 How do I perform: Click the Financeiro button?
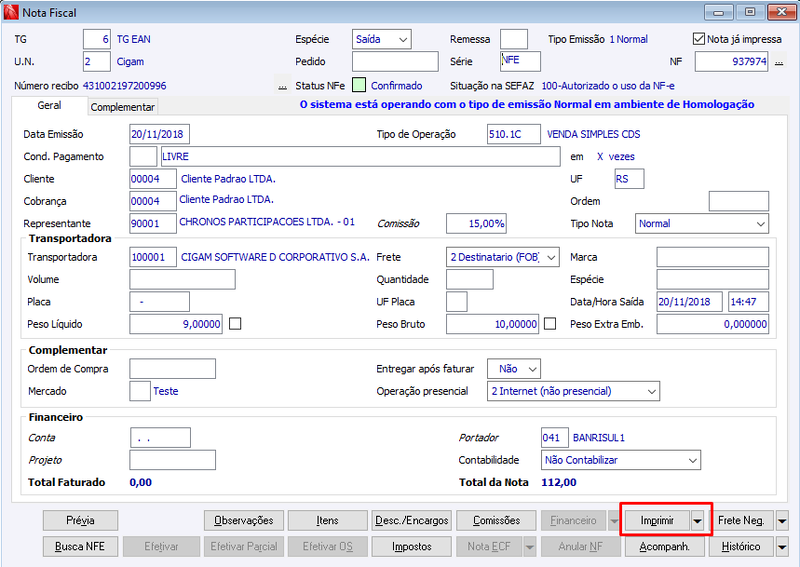click(x=573, y=521)
